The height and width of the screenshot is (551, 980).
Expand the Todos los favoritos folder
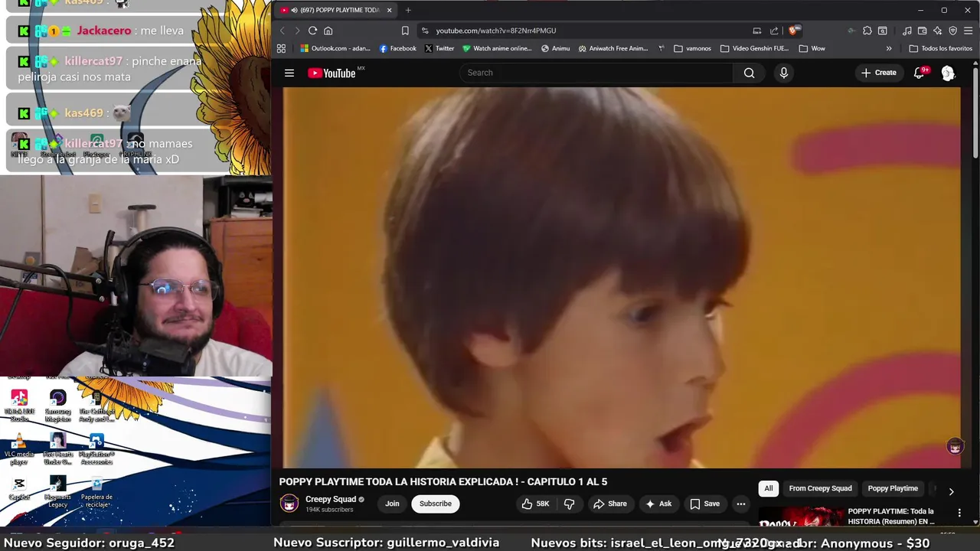940,48
